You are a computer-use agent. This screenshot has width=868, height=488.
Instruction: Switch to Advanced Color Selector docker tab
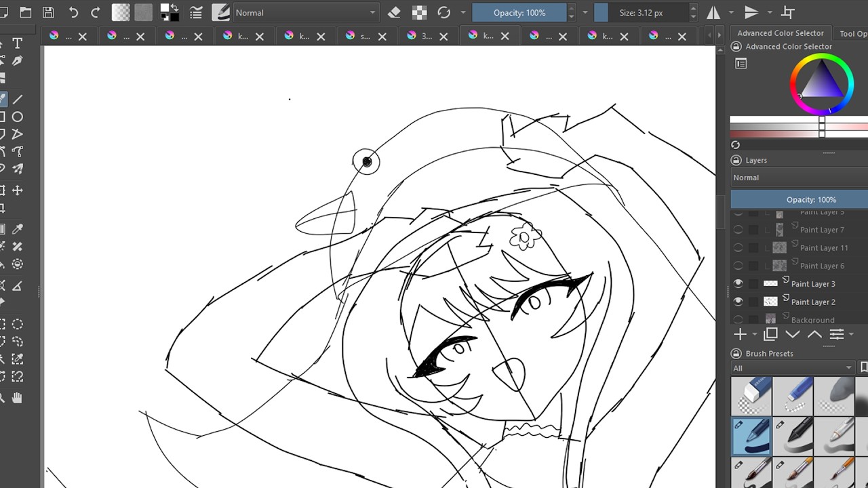click(781, 33)
